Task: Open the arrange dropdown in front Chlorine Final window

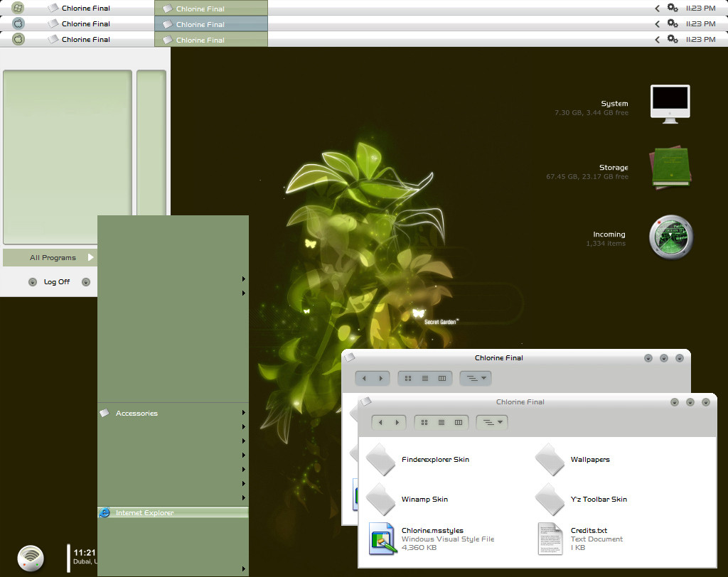Action: [493, 422]
